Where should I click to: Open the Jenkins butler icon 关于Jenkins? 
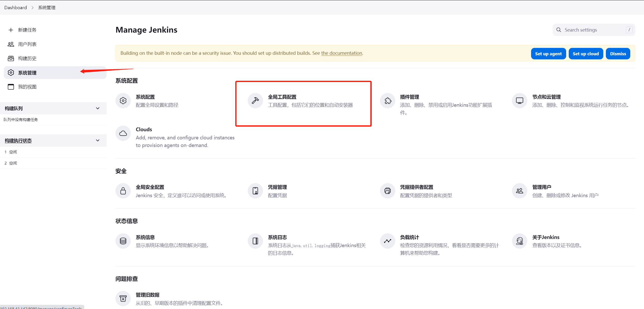519,241
